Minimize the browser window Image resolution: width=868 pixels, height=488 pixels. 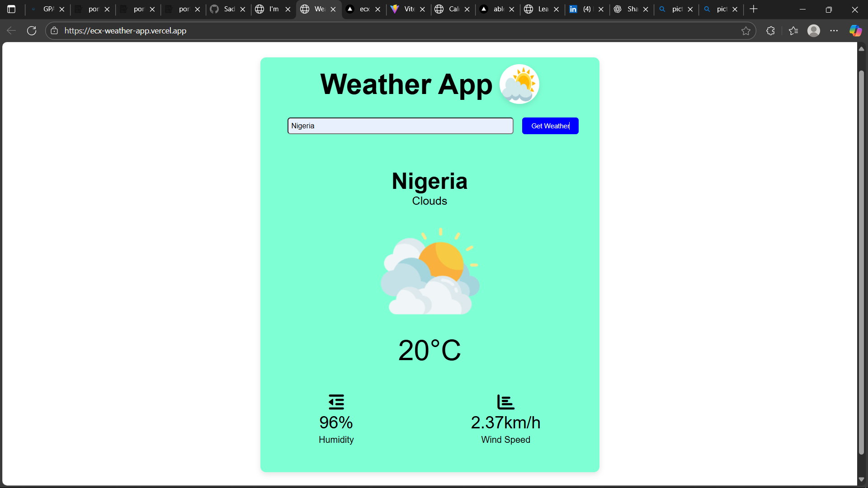[x=803, y=9]
